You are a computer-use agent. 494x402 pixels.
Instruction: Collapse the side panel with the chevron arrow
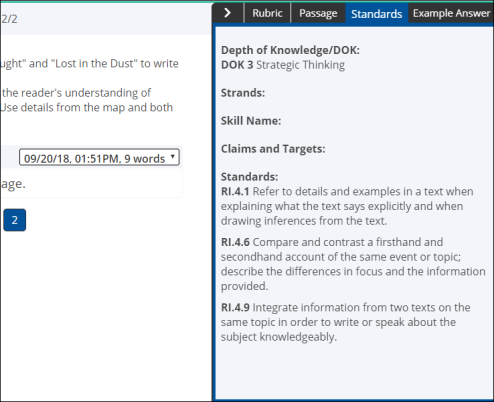pyautogui.click(x=228, y=13)
